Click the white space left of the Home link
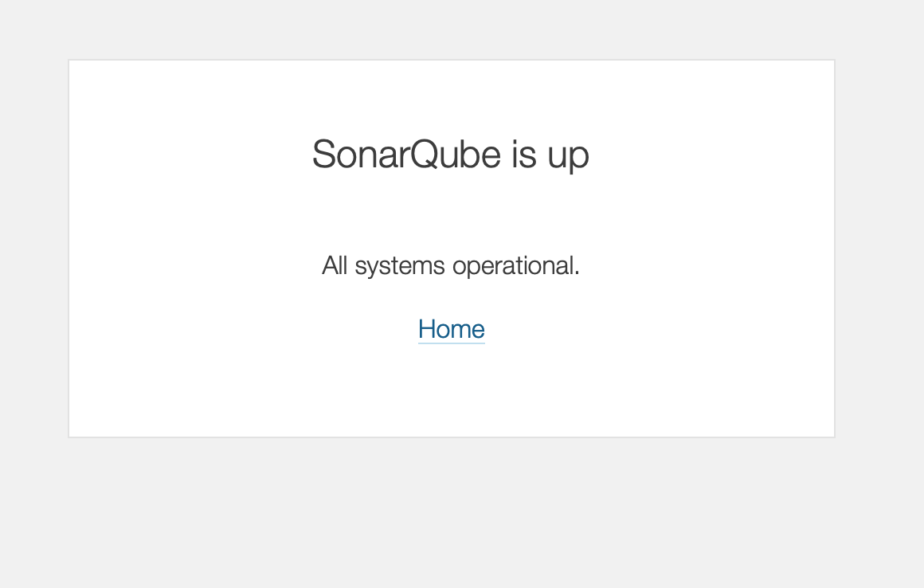Screen dimensions: 924x588 (x=239, y=329)
